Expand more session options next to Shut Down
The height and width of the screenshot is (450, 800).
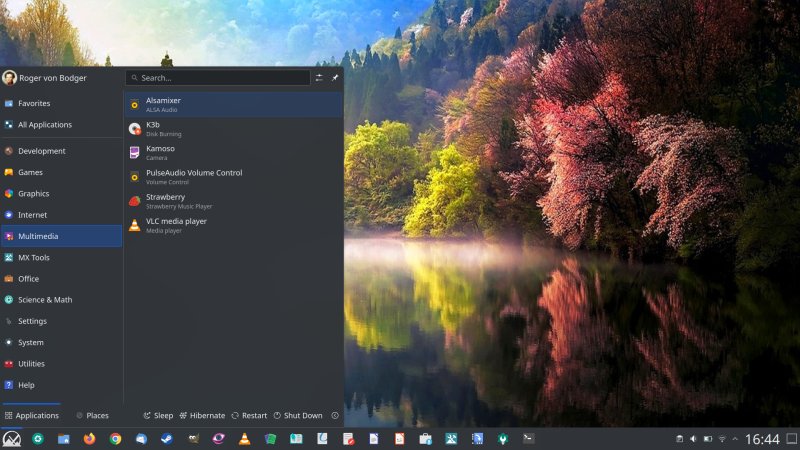335,415
